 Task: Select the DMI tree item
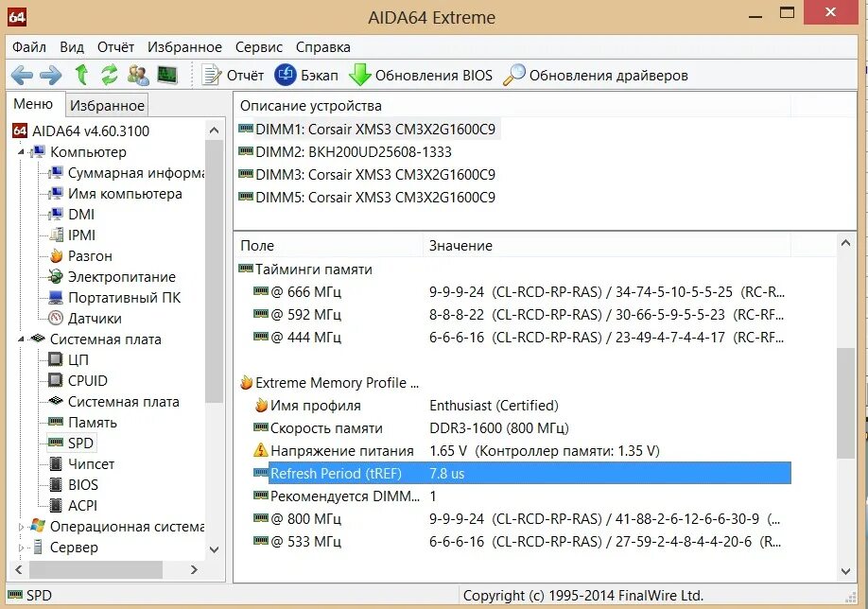coord(72,215)
